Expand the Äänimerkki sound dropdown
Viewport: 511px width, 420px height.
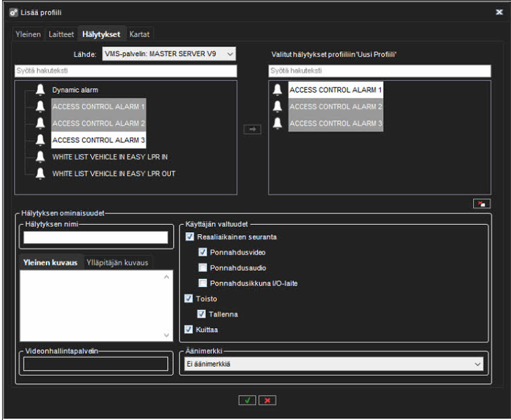tap(334, 364)
